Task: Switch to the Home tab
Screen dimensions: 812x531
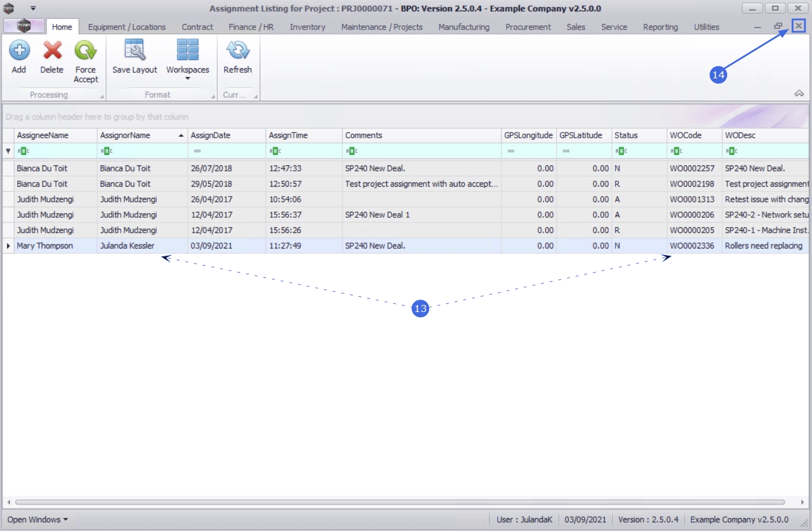Action: tap(62, 27)
